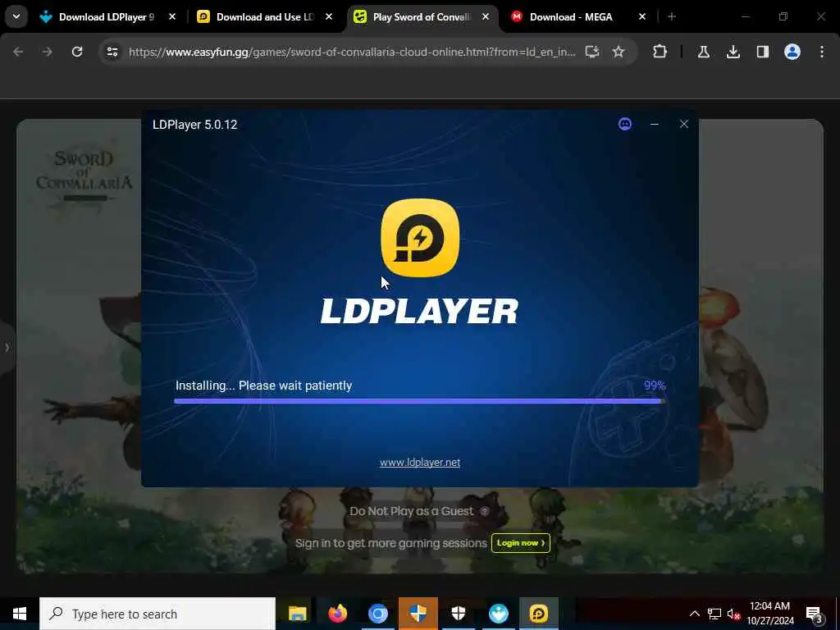The height and width of the screenshot is (630, 840).
Task: Click the help icon beside Do Not Play as a Guest
Action: pos(484,511)
